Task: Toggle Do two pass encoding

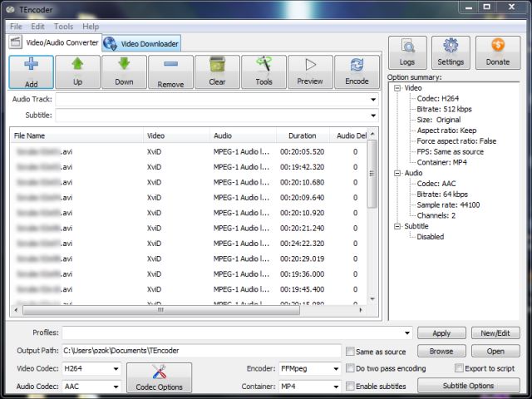Action: pyautogui.click(x=350, y=368)
